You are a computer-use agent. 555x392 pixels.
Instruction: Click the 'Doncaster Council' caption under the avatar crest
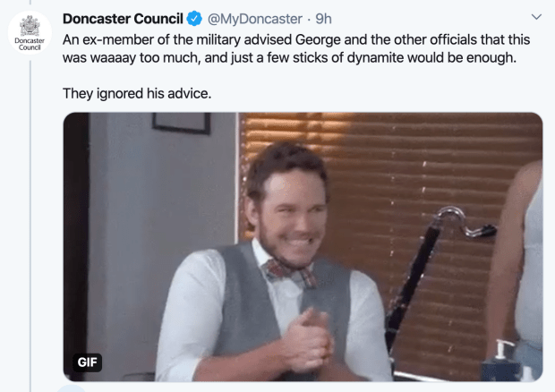click(30, 44)
